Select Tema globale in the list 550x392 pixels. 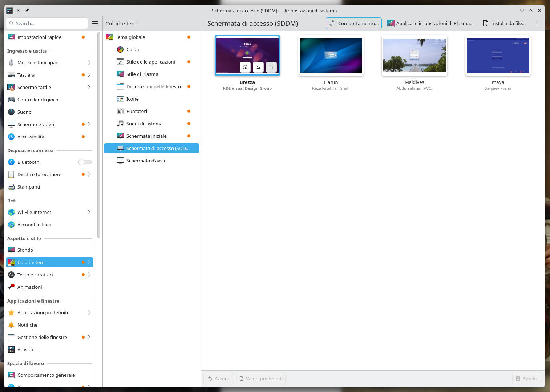130,37
